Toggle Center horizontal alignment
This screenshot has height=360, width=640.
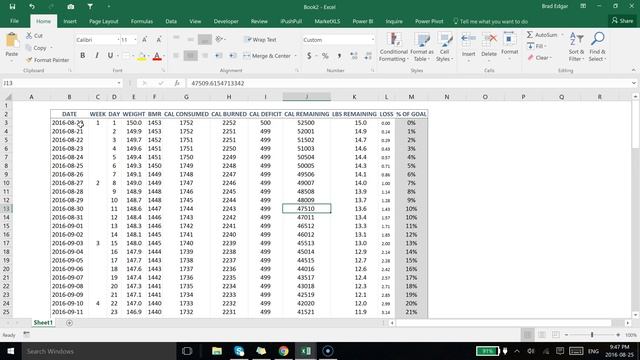click(190, 56)
